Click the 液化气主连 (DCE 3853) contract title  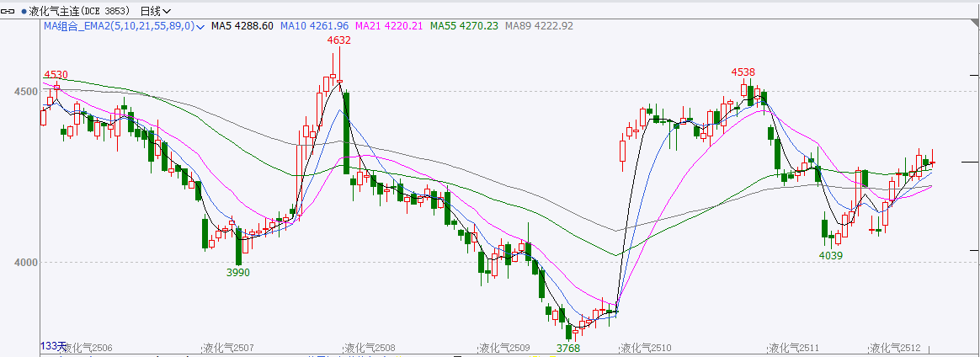click(81, 11)
